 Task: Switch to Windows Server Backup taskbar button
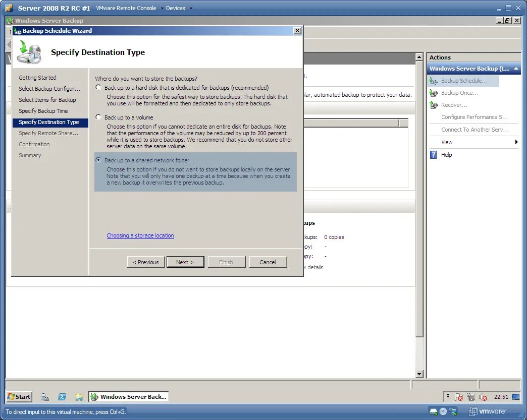129,396
